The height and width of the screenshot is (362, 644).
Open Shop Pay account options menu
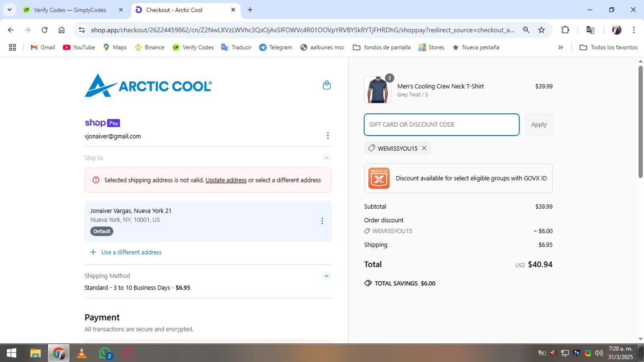pyautogui.click(x=328, y=136)
